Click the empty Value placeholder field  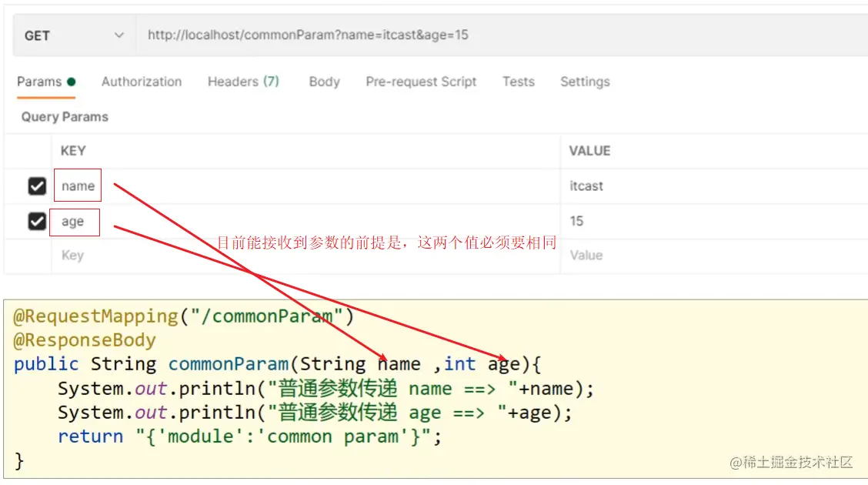pos(714,256)
